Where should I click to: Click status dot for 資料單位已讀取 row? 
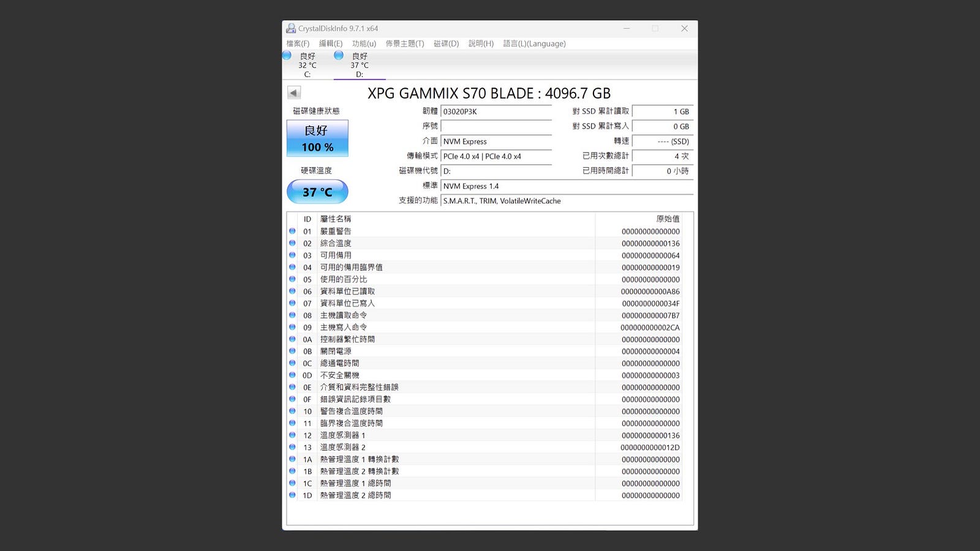[x=292, y=291]
